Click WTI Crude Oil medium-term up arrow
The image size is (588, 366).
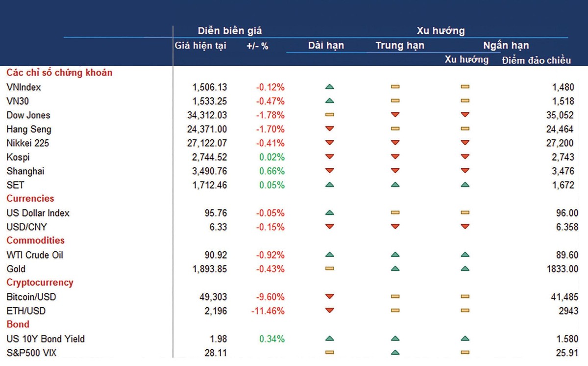pos(395,255)
